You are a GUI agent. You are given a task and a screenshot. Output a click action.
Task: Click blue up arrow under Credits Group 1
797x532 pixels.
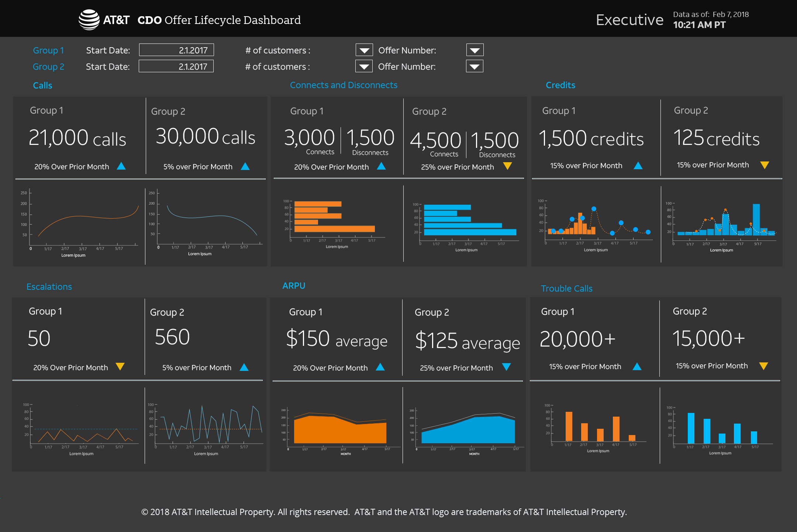(x=638, y=166)
